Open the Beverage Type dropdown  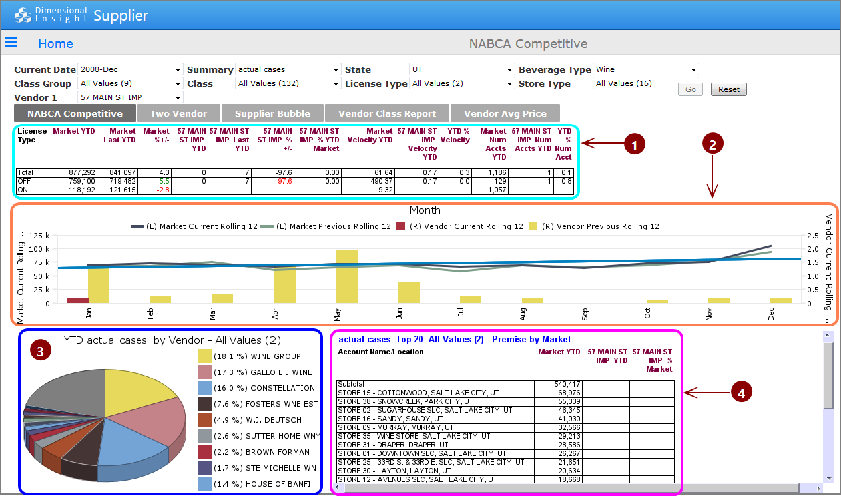[645, 69]
